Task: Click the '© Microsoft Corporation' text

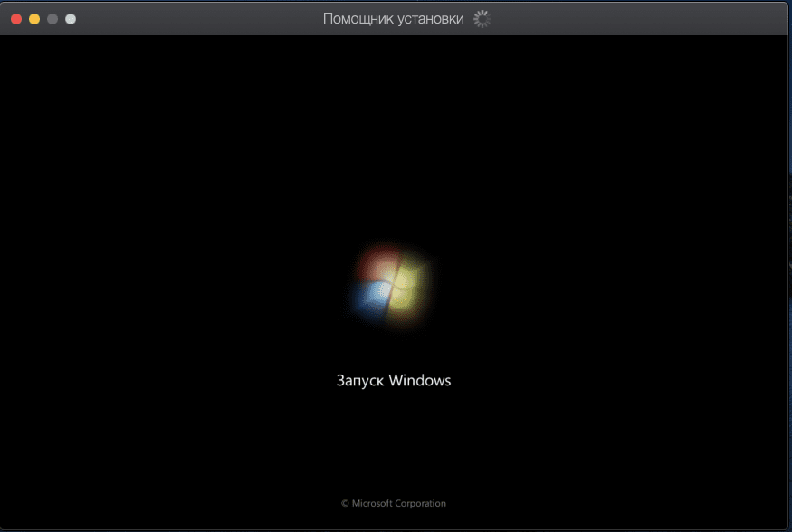Action: click(394, 503)
